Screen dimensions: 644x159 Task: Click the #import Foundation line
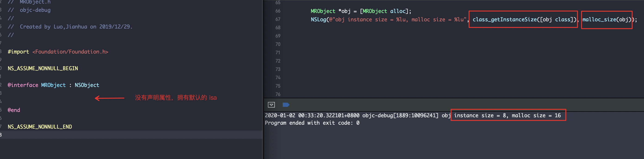tap(58, 52)
